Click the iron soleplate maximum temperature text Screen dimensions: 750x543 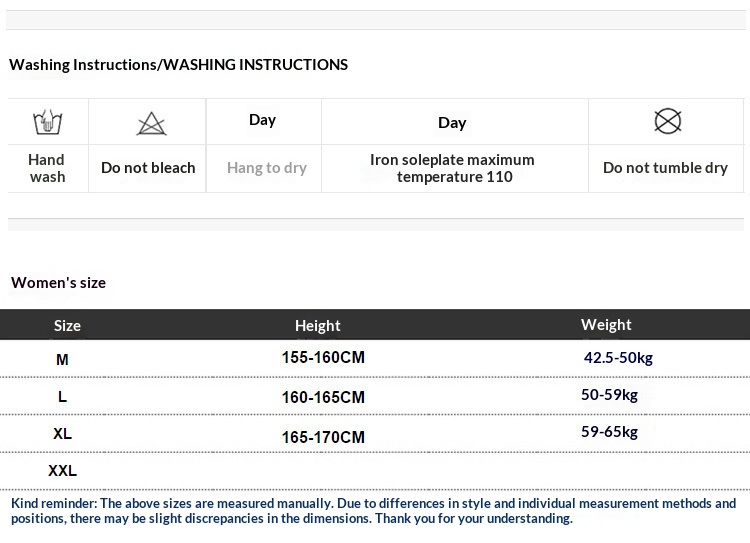click(452, 168)
